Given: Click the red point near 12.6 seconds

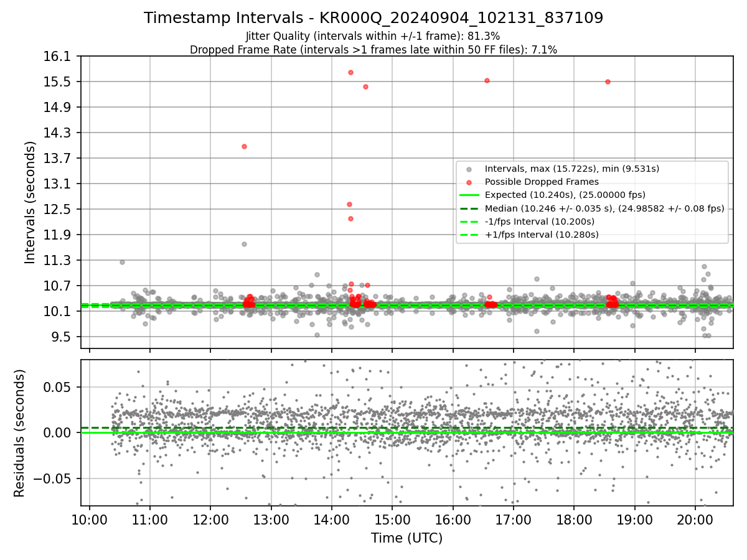Looking at the screenshot, I should click(349, 204).
